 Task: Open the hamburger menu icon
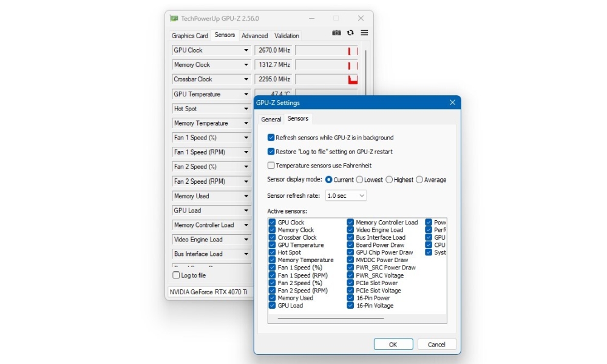point(364,33)
